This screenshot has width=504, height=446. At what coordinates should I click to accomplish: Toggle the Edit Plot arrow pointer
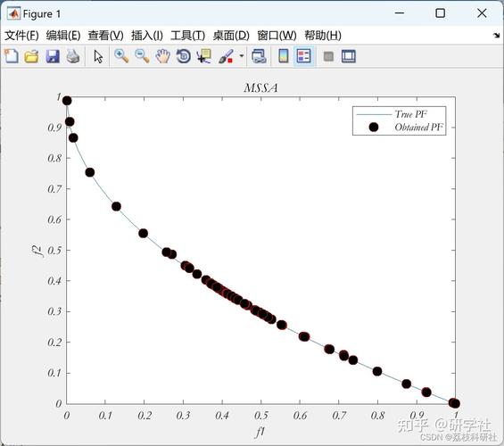(98, 56)
